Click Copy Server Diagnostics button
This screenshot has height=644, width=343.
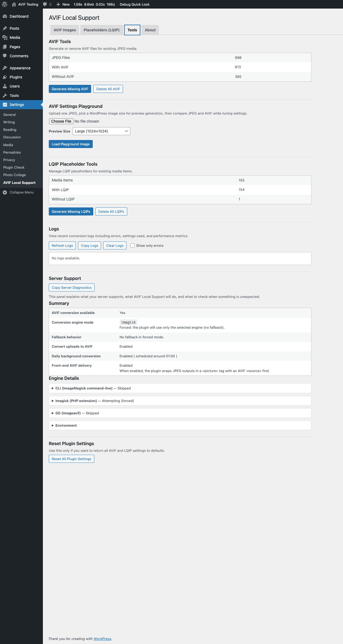[x=72, y=287]
